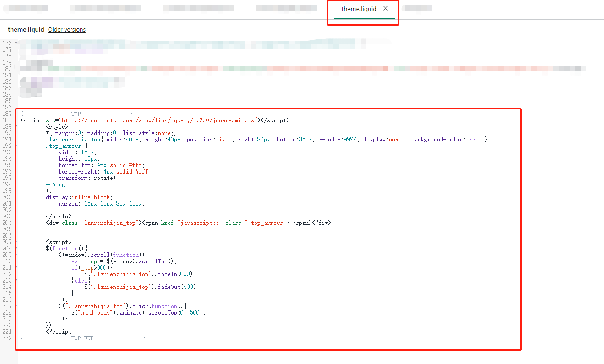The image size is (604, 364).
Task: Collapse the code fold at line 176
Action: 16,43
